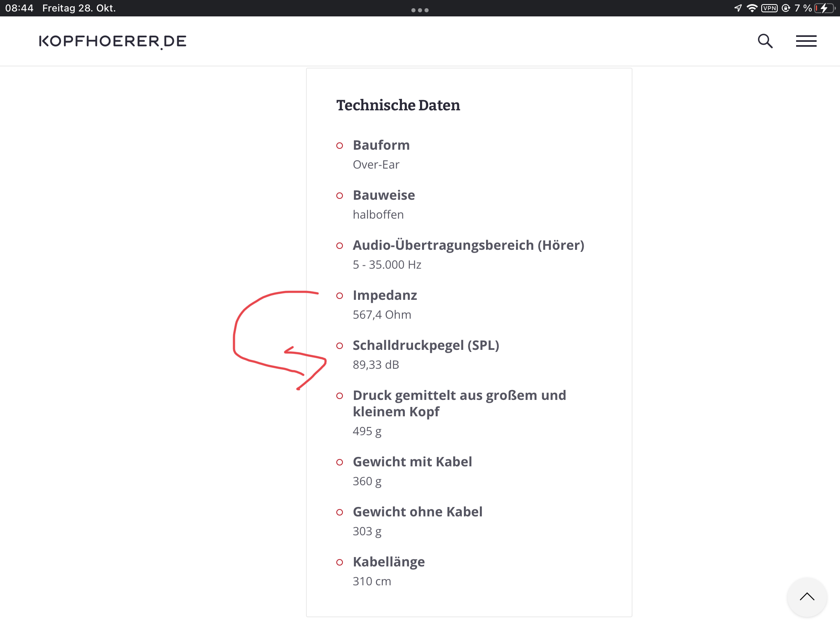Tap the orientation lock icon
Screen dimensions: 840x630
point(786,8)
